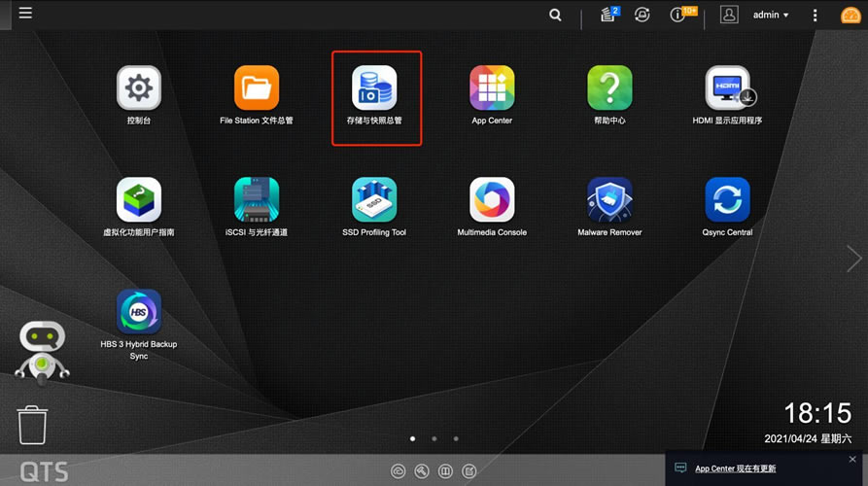Screen dimensions: 868x486
Task: Select the first desktop page dot
Action: tap(412, 438)
